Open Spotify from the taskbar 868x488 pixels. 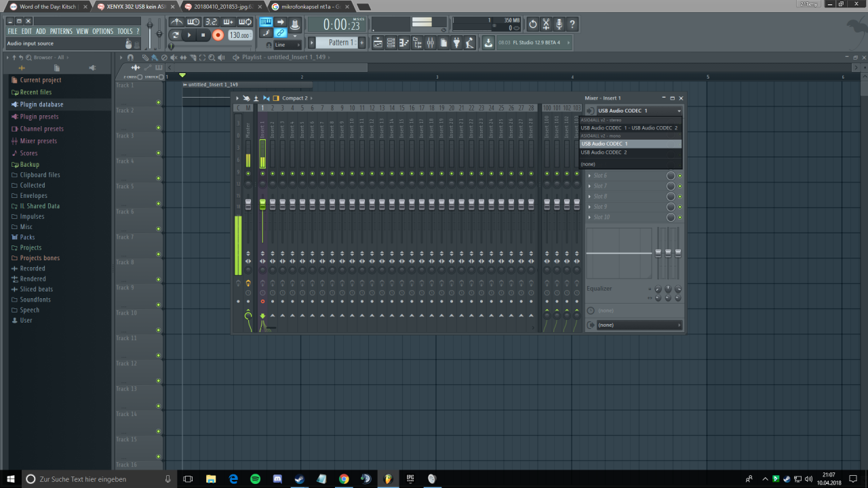[x=255, y=479]
